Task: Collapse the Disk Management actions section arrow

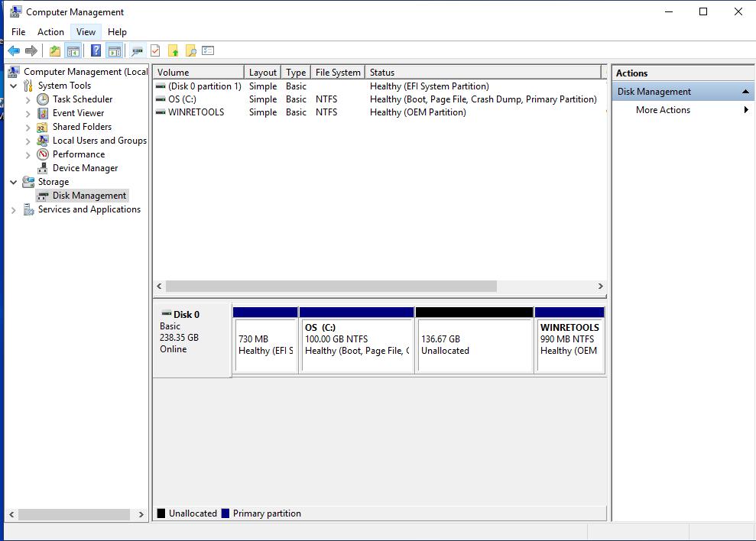Action: tap(745, 92)
